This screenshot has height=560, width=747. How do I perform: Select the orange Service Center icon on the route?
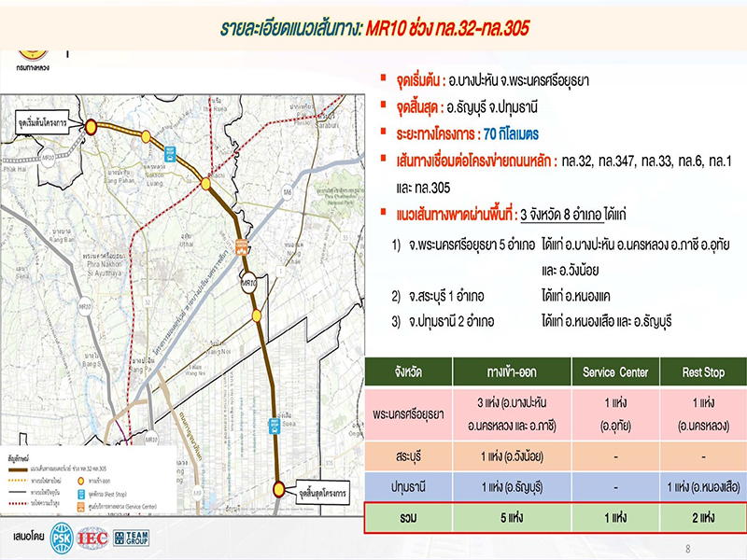240,250
